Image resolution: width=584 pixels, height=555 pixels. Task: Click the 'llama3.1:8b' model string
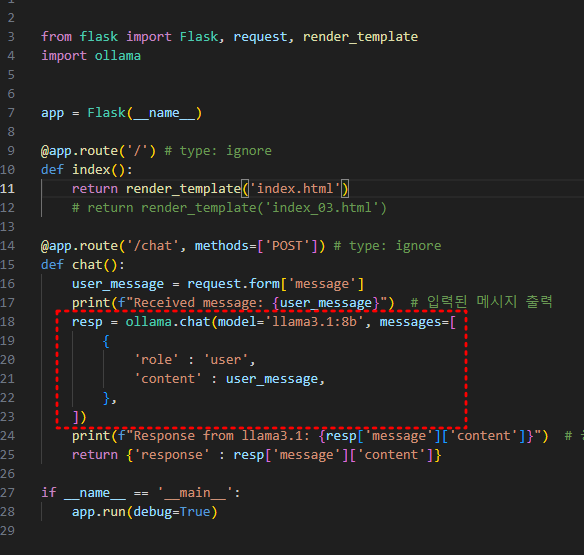tap(314, 321)
